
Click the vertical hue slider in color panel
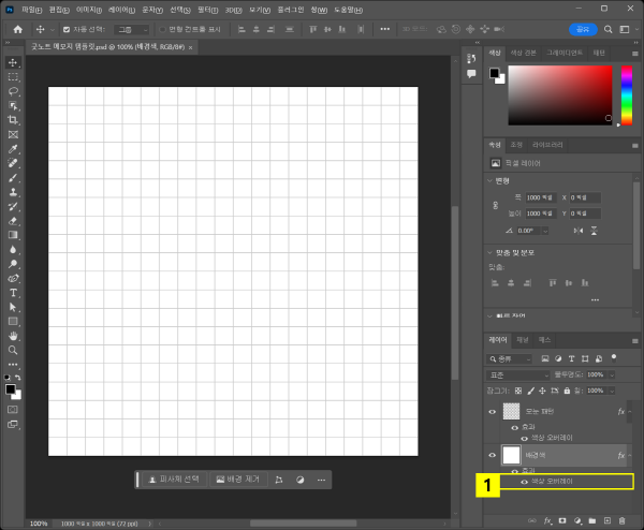626,94
